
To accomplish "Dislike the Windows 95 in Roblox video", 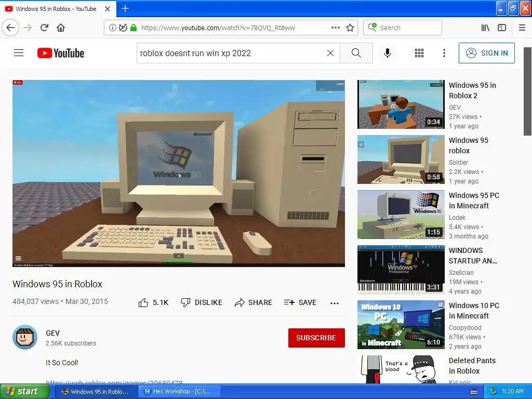I will tap(201, 302).
